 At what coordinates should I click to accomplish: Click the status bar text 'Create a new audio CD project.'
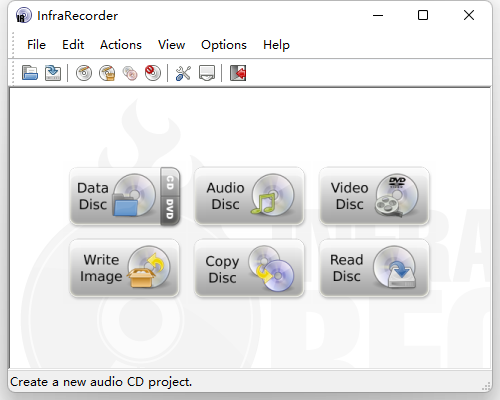101,382
